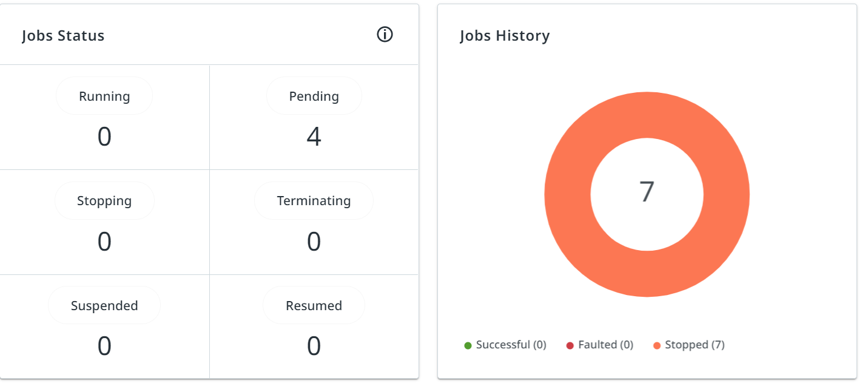
Task: Click the count under Suspended
Action: (x=104, y=346)
